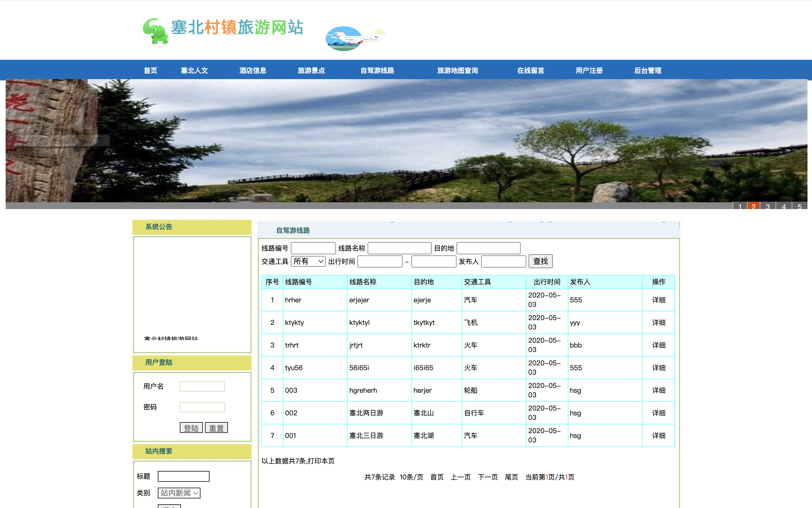Open the 首页 navigation menu item

[x=150, y=70]
